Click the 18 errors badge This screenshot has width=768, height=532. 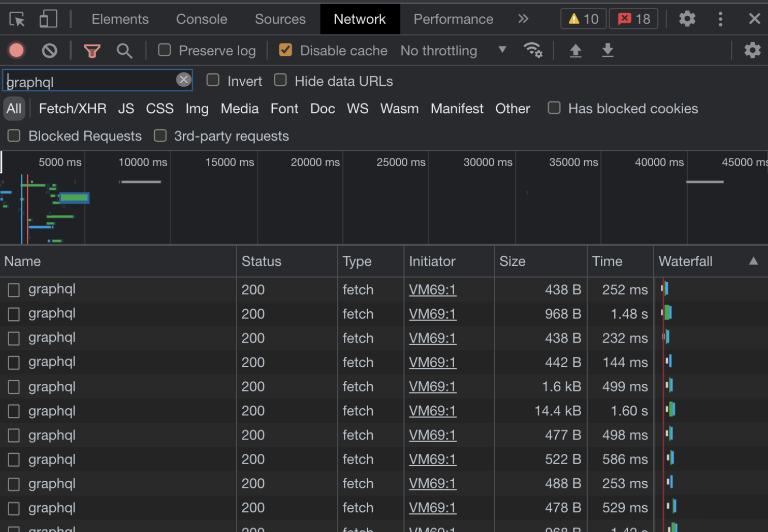click(633, 19)
